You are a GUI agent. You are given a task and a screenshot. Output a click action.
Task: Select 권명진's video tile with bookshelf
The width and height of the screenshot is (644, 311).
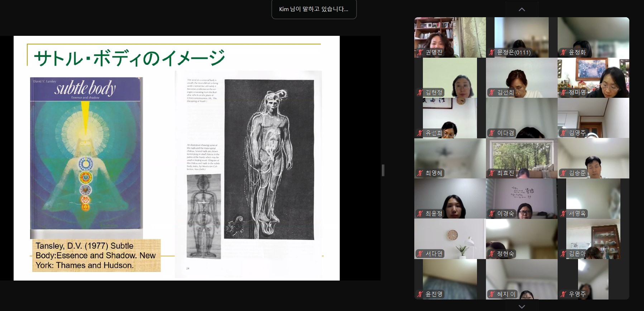point(450,37)
